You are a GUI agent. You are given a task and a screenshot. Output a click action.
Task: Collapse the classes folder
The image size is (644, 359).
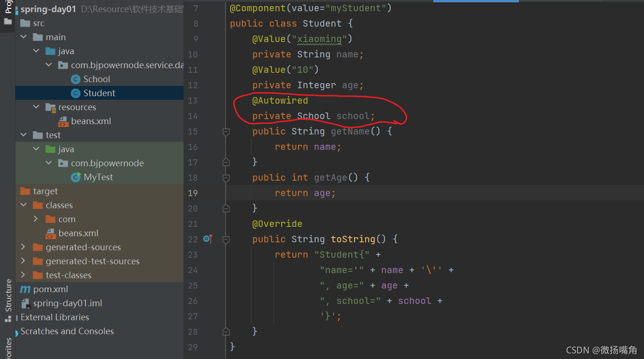click(23, 205)
